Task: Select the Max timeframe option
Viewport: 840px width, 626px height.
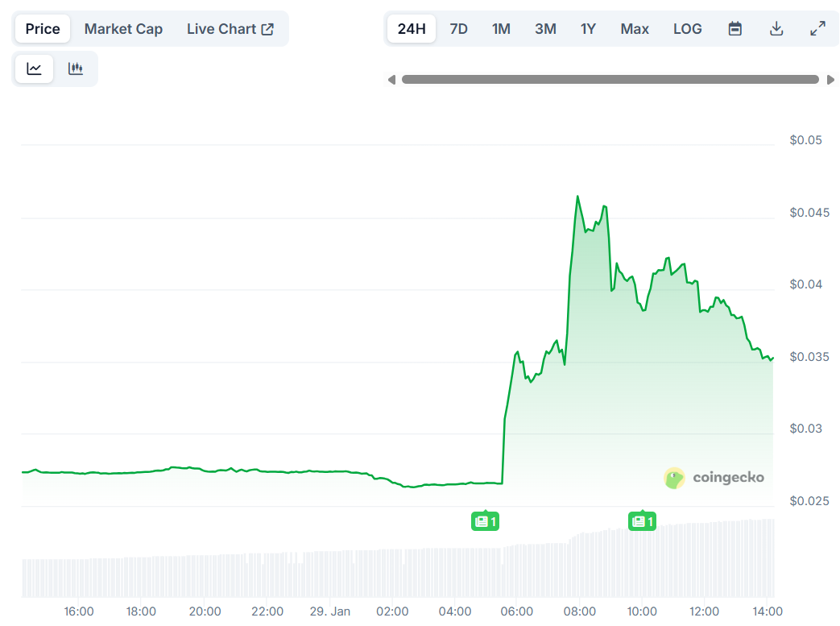Action: coord(634,28)
